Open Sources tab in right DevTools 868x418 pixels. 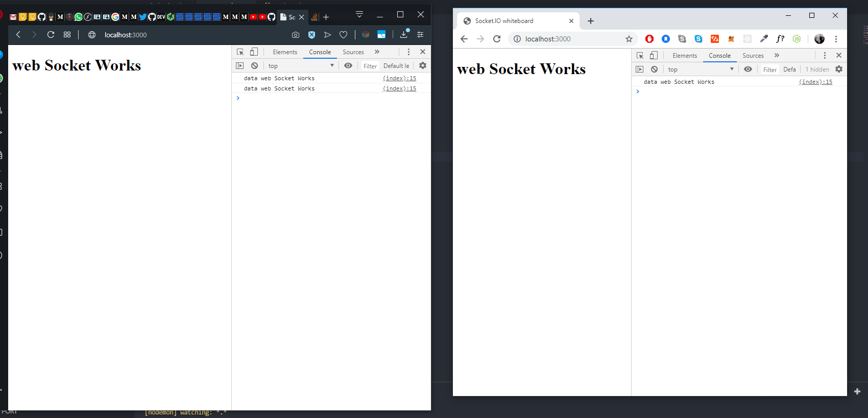point(753,56)
